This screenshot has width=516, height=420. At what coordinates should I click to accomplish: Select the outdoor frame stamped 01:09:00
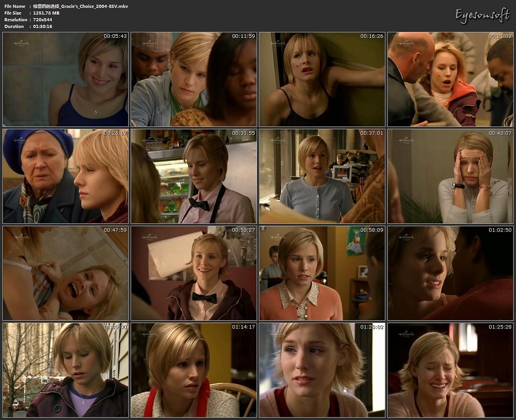click(65, 370)
